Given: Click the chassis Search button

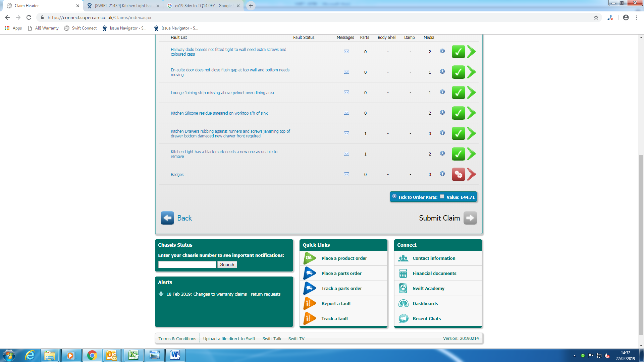Looking at the screenshot, I should [x=227, y=265].
